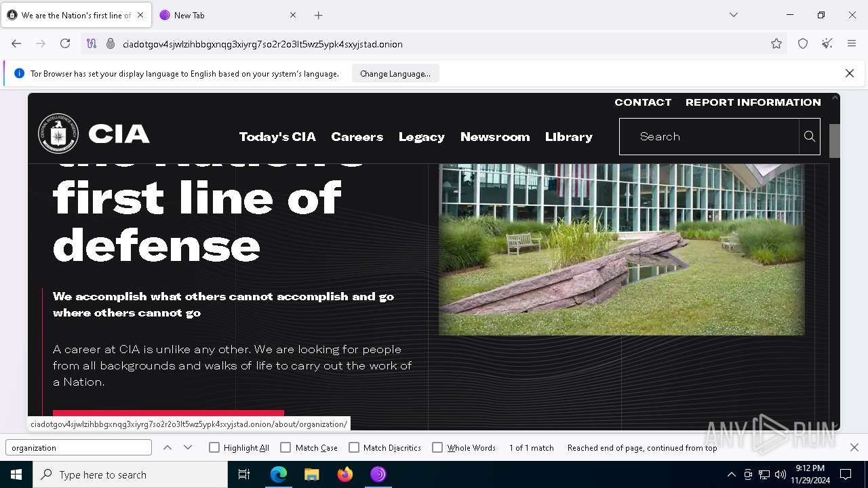Click the CIA site Search field
The width and height of the screenshot is (868, 488).
coord(709,136)
